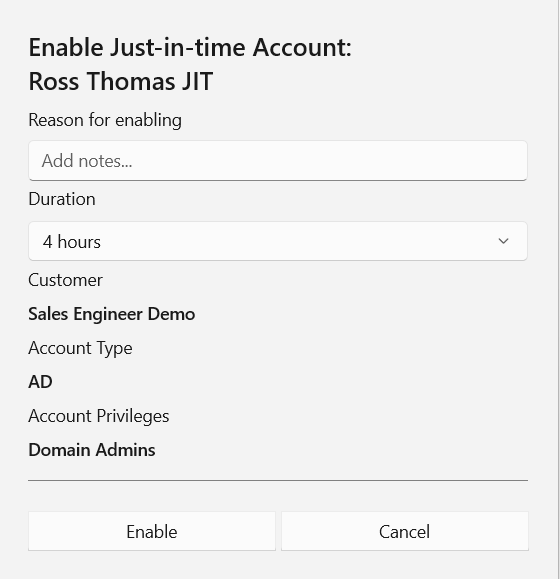Select the AD account type value

[x=40, y=382]
